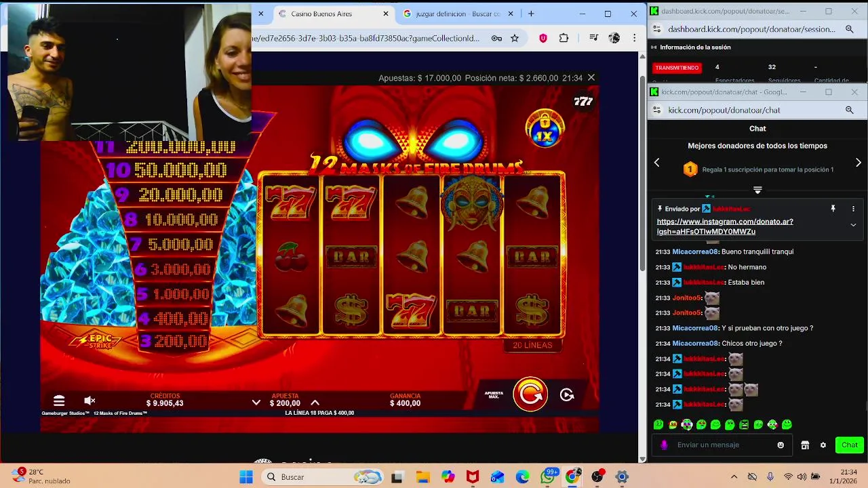Close the juzgar definicion tab

pyautogui.click(x=512, y=14)
